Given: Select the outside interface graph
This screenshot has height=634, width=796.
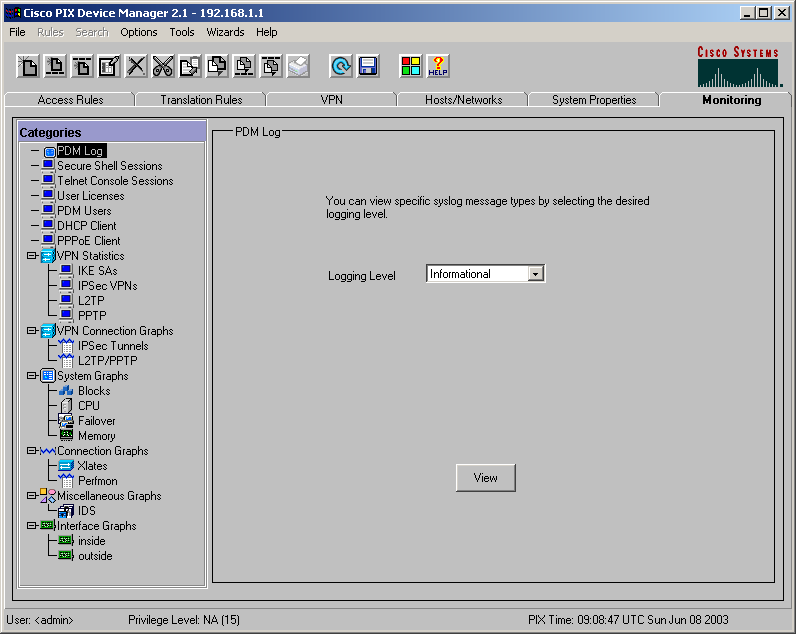Looking at the screenshot, I should coord(95,556).
